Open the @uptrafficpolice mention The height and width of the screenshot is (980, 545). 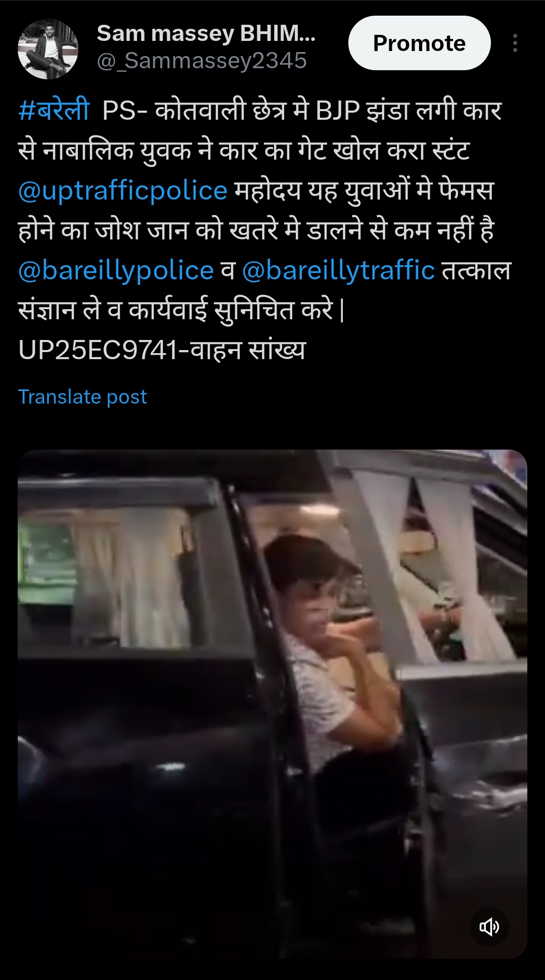[123, 190]
